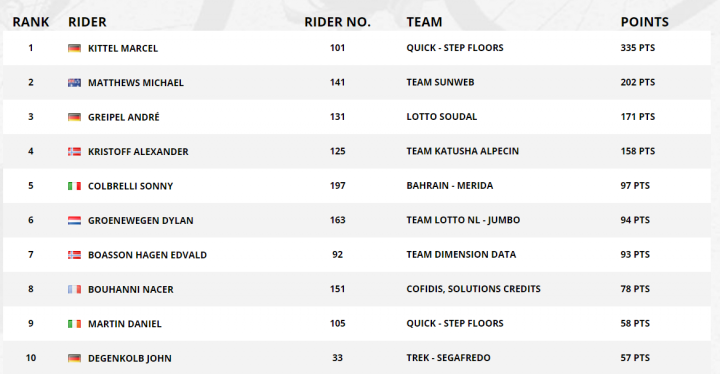Click the Australian flag beside Matthews Michael
The image size is (720, 374).
(x=74, y=83)
